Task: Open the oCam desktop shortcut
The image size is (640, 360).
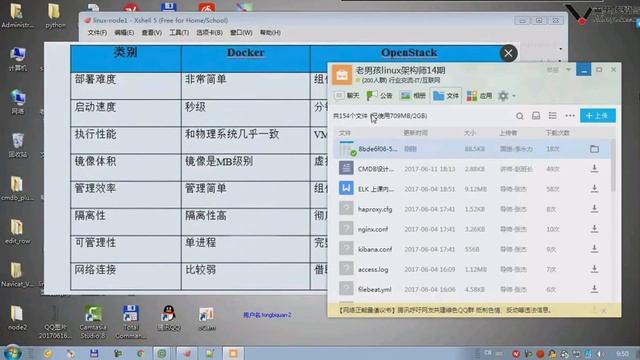Action: click(207, 319)
